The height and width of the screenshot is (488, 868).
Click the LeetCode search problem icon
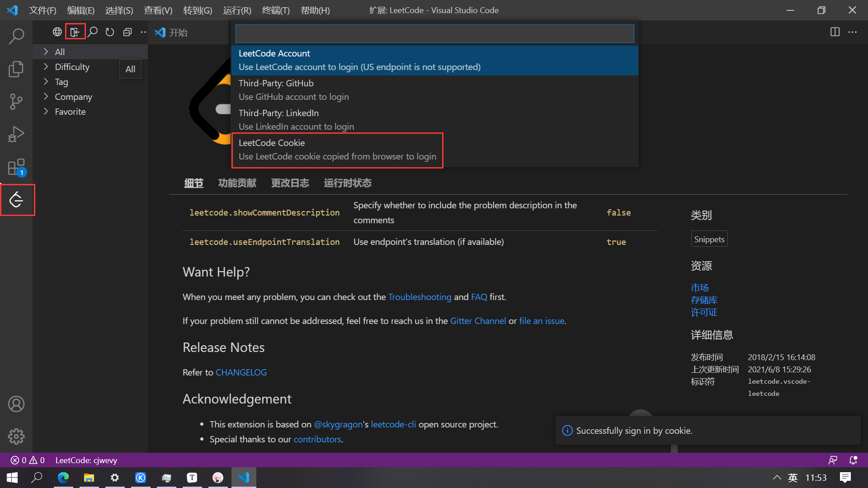[x=93, y=32]
